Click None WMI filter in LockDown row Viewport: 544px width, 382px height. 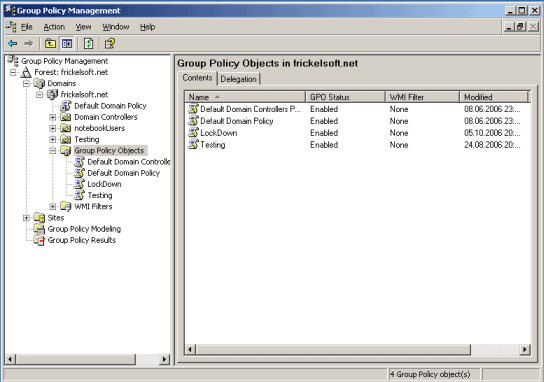coord(399,133)
